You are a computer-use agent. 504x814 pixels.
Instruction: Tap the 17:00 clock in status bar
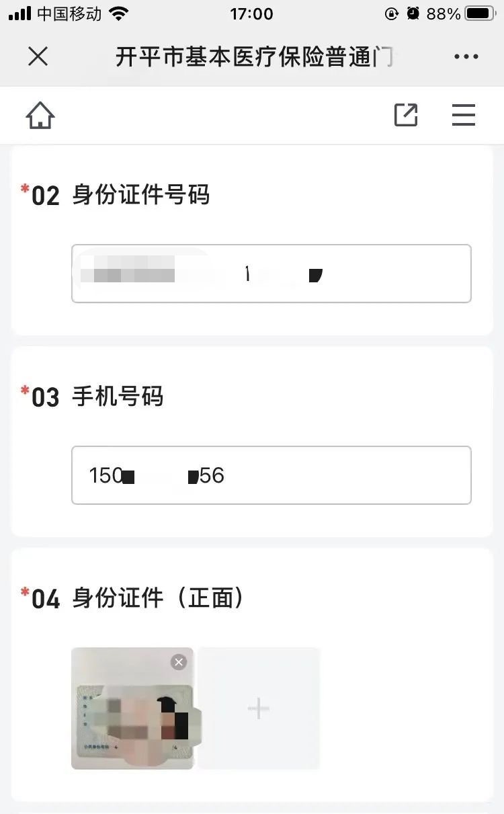251,14
